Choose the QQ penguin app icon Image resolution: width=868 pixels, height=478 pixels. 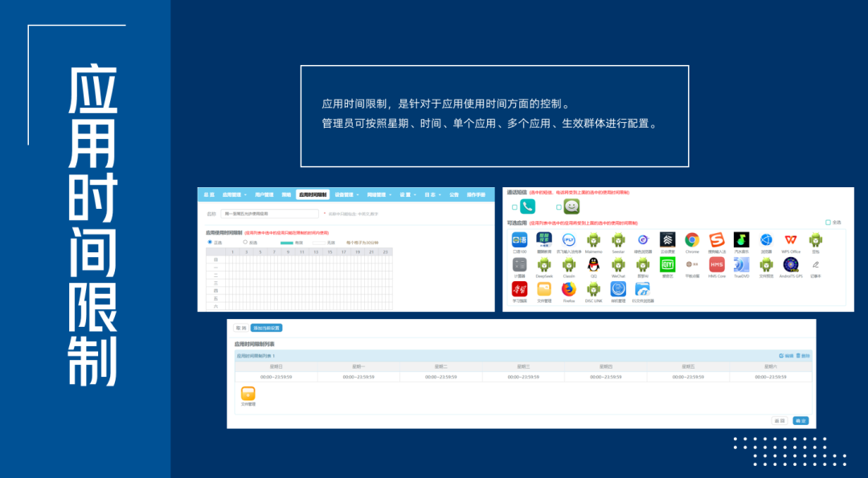(x=593, y=264)
